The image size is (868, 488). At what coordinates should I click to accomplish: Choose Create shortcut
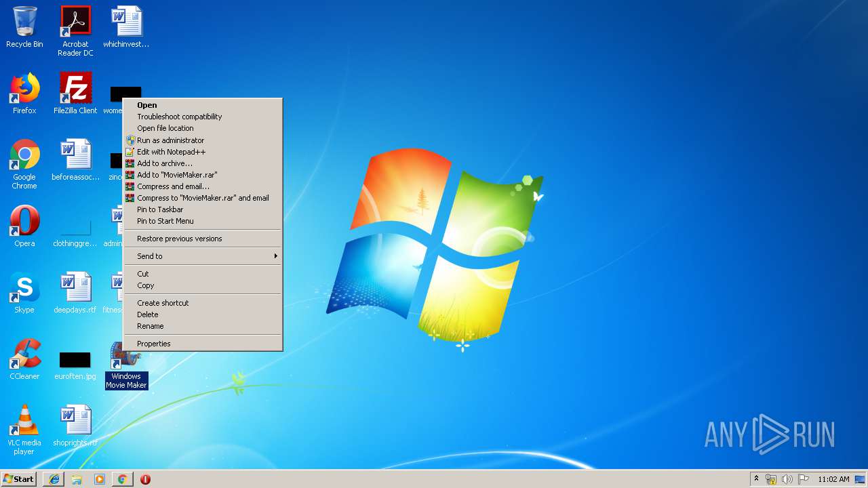(203, 303)
